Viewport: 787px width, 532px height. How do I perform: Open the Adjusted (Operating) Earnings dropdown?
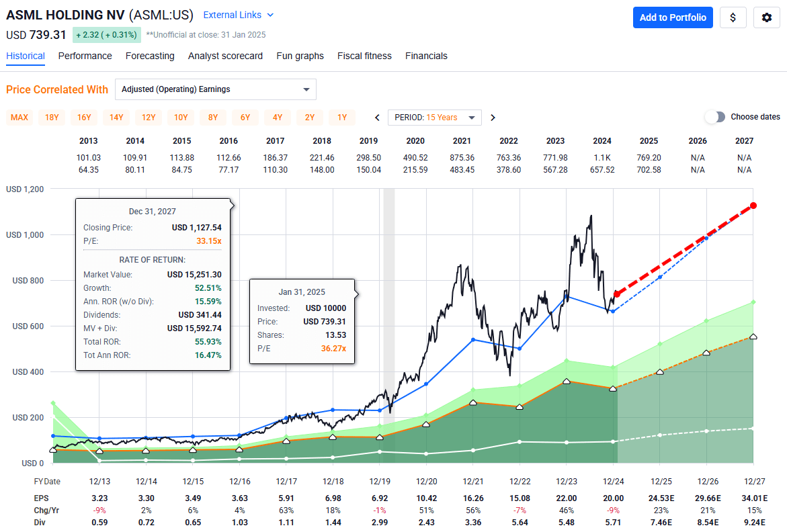point(215,89)
